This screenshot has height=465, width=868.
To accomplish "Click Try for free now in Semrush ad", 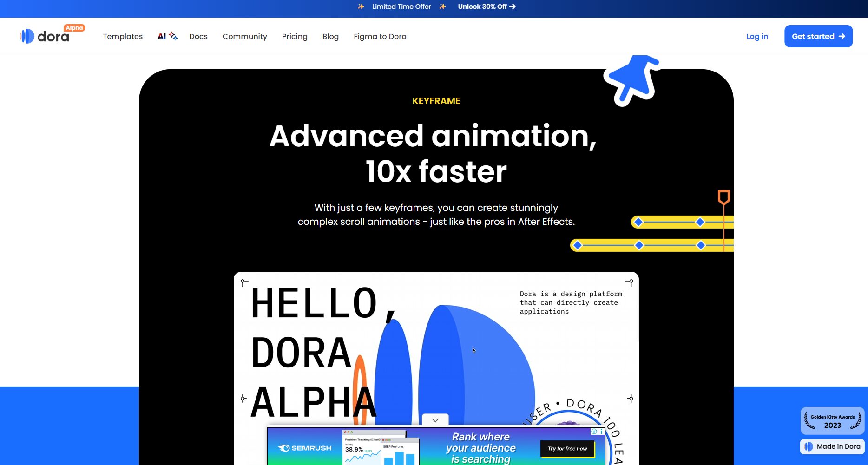I will tap(567, 449).
